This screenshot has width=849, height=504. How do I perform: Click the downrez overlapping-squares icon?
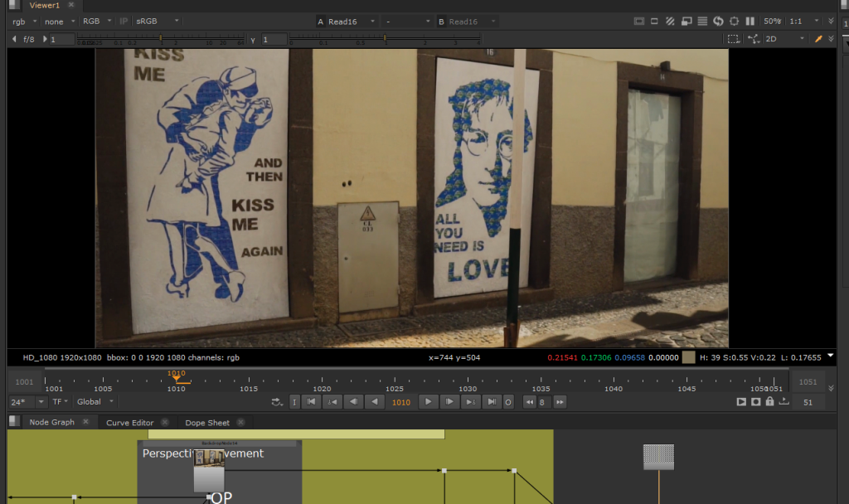686,21
